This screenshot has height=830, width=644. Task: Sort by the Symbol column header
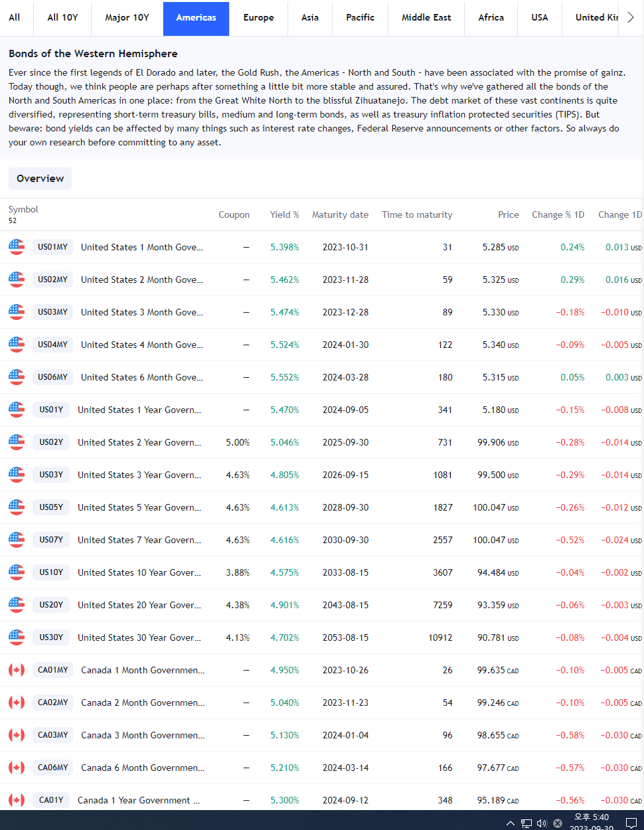(x=23, y=209)
